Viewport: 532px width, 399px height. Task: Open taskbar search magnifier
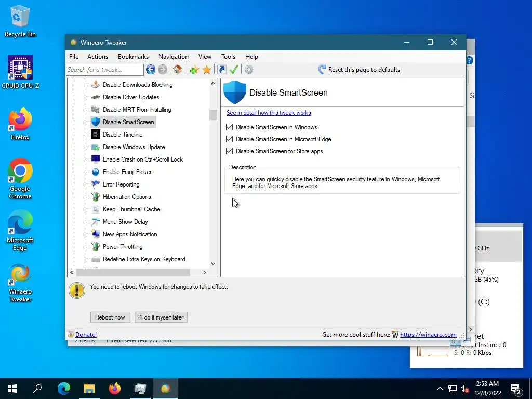pos(37,389)
